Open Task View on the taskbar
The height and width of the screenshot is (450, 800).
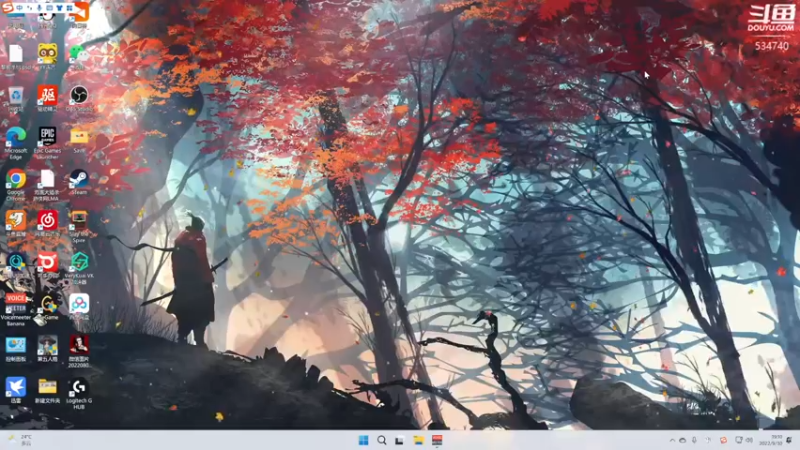tap(399, 440)
